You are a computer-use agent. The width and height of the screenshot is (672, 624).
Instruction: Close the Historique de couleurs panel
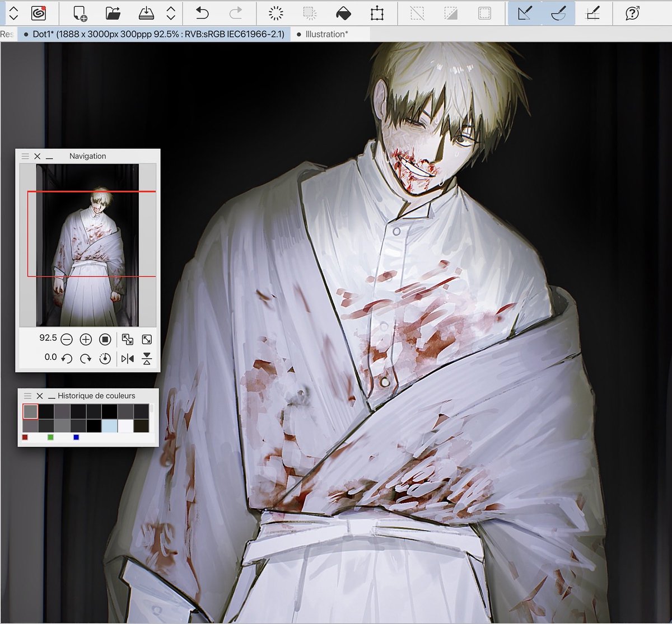[40, 396]
